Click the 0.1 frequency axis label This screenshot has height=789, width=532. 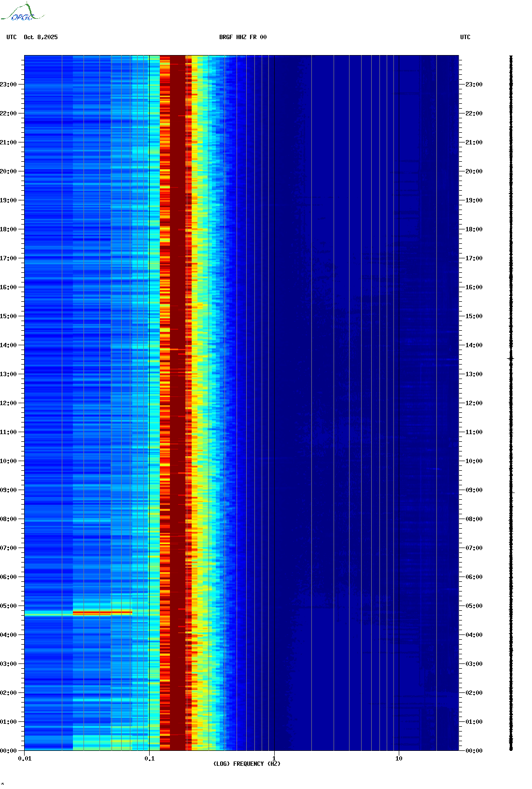pyautogui.click(x=149, y=759)
